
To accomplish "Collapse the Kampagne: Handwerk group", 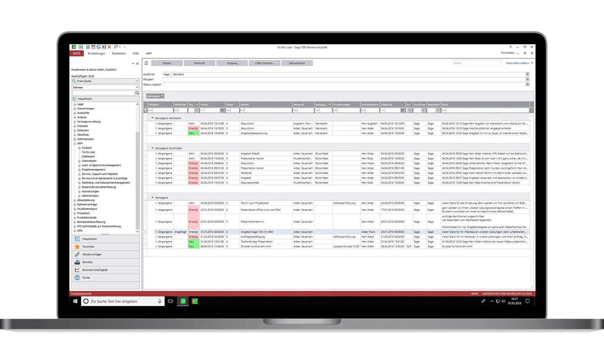I will coord(153,118).
